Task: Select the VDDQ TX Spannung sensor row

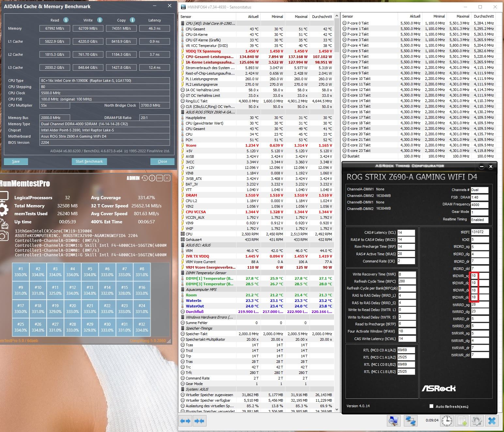Action: (256, 51)
